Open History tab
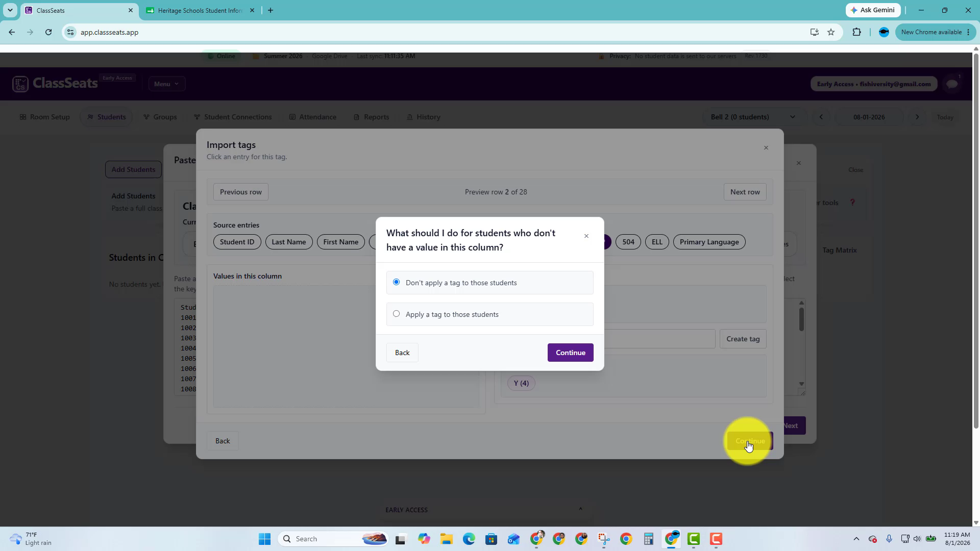Screen dimensions: 980x551 pyautogui.click(x=424, y=117)
